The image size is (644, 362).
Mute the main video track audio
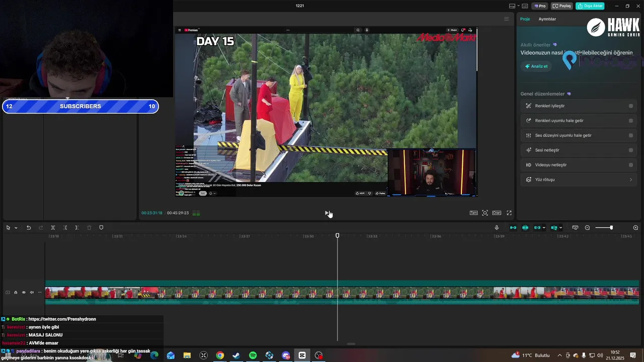(x=32, y=293)
